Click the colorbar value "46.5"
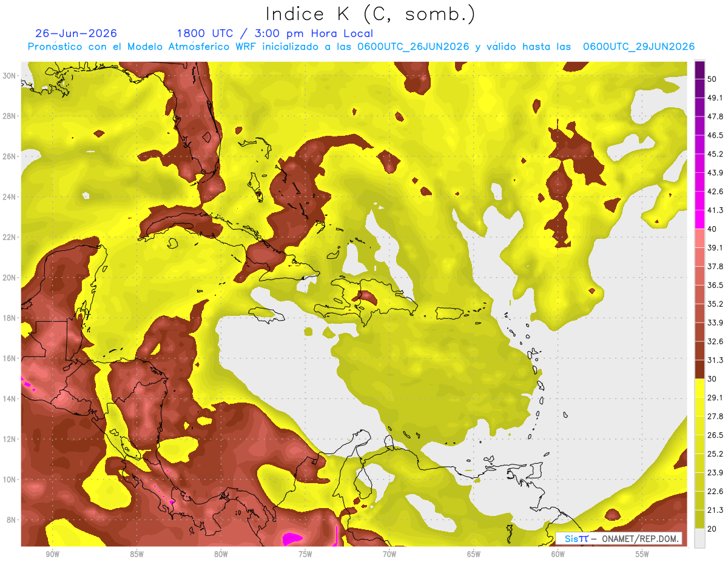 tap(715, 135)
